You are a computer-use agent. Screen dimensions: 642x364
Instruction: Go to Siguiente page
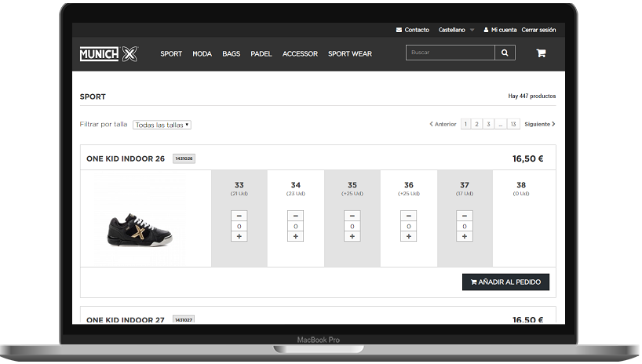click(x=540, y=124)
